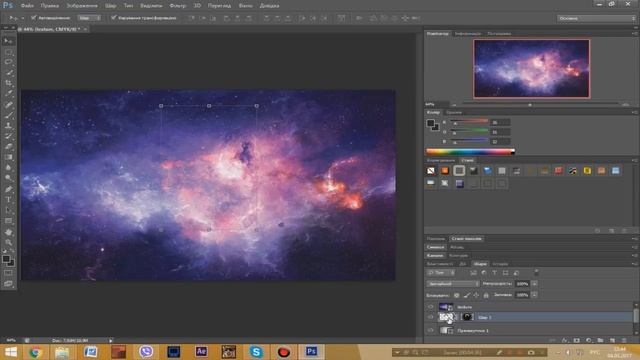Screen dimensions: 640x360
Task: Toggle lock image pixels brush icon
Action: tap(467, 295)
